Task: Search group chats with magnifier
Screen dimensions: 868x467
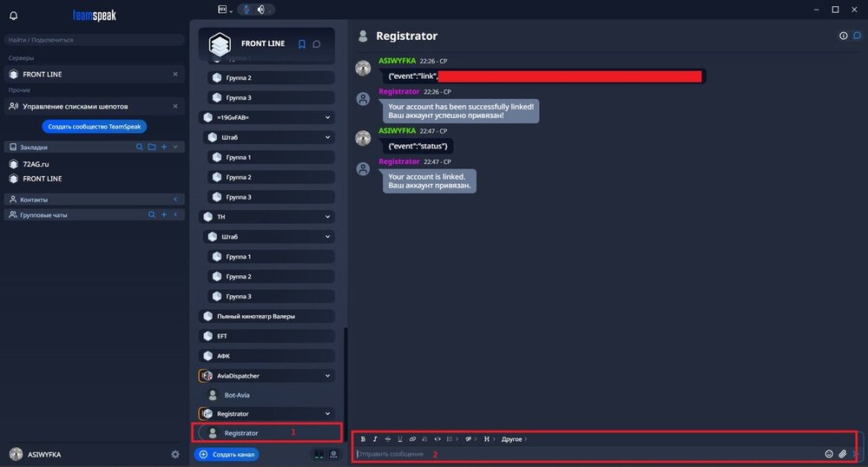Action: click(x=152, y=214)
